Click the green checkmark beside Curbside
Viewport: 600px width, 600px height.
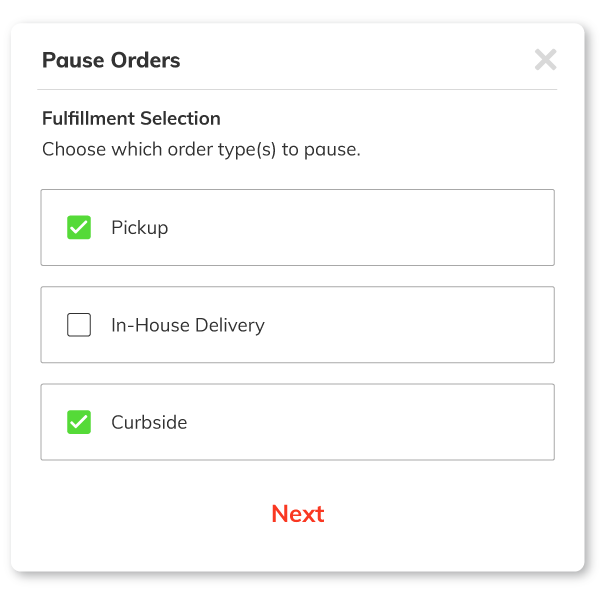coord(79,422)
